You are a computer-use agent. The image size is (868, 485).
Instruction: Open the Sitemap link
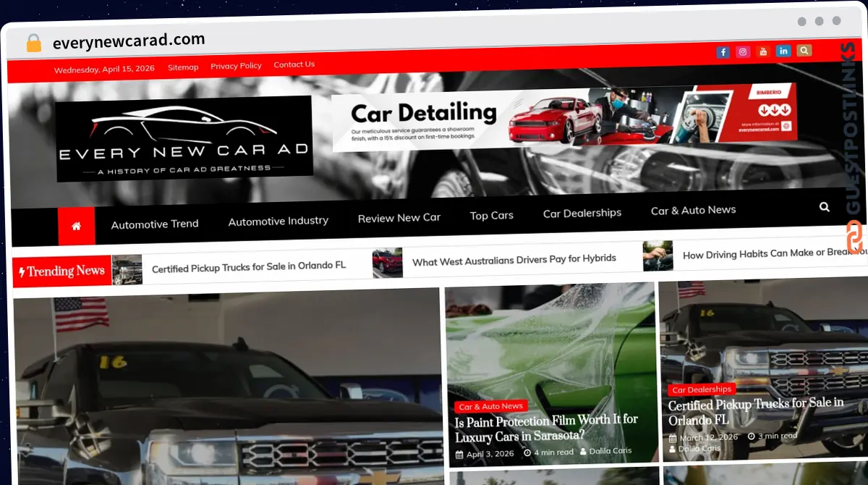[x=183, y=67]
